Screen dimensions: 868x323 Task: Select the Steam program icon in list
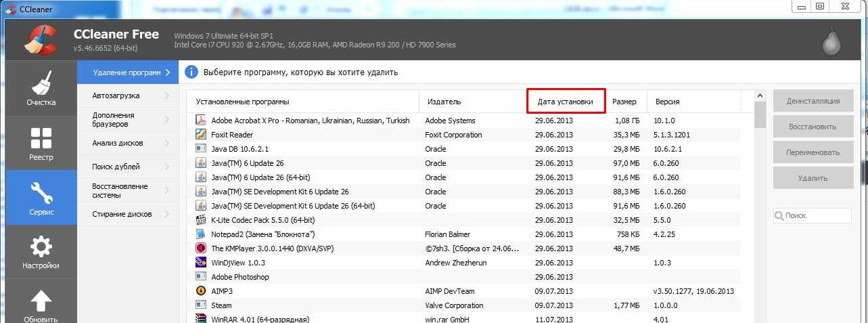[x=201, y=305]
